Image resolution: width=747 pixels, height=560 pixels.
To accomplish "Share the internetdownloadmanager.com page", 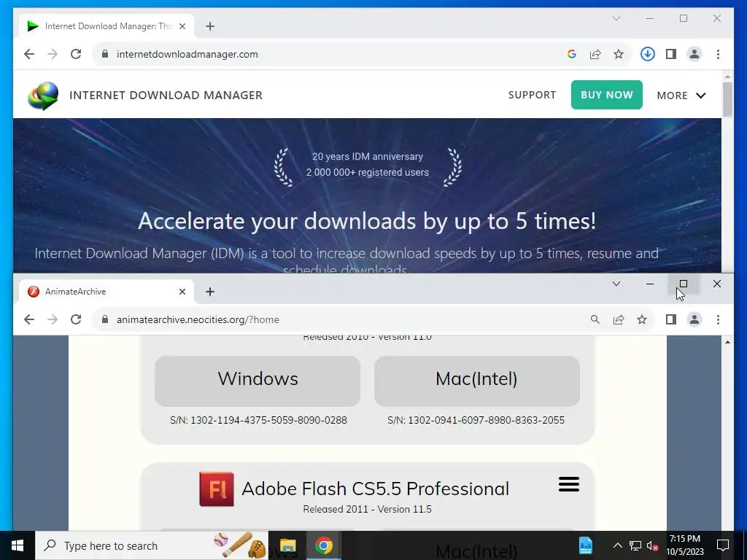I will [595, 54].
